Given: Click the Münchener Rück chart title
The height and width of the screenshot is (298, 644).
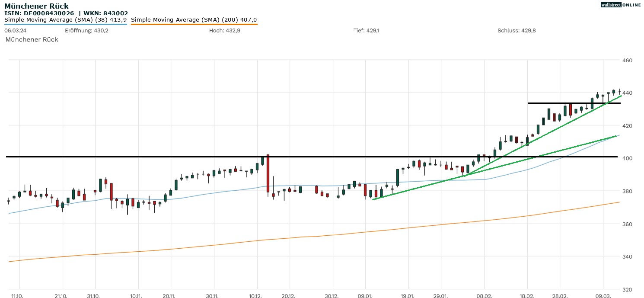Looking at the screenshot, I should click(x=36, y=6).
